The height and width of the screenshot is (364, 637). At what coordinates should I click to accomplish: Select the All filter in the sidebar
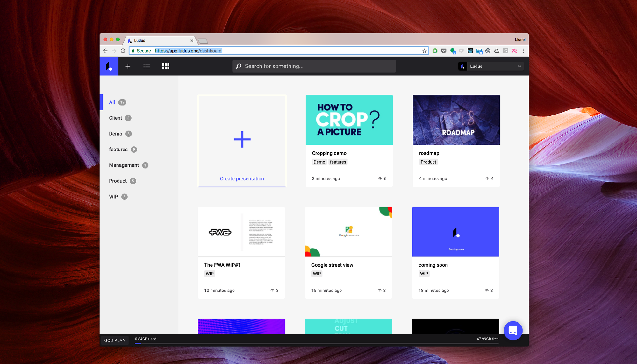coord(112,102)
